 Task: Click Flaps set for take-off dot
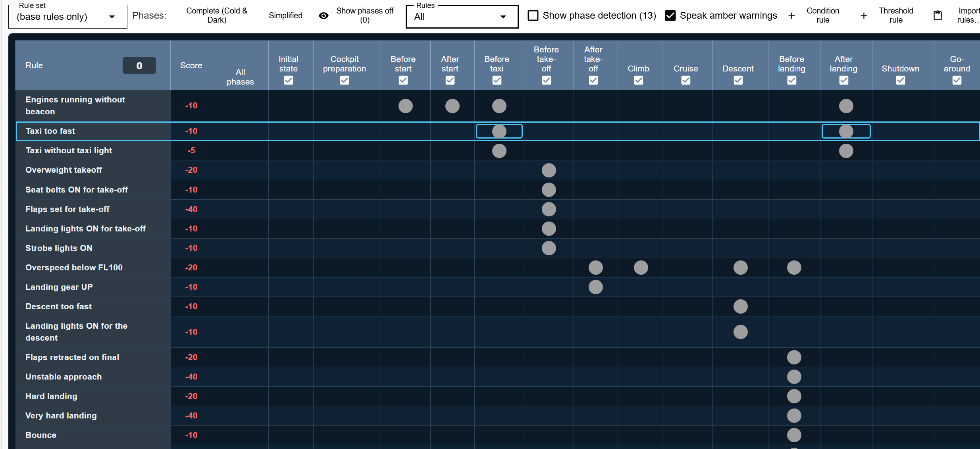549,209
